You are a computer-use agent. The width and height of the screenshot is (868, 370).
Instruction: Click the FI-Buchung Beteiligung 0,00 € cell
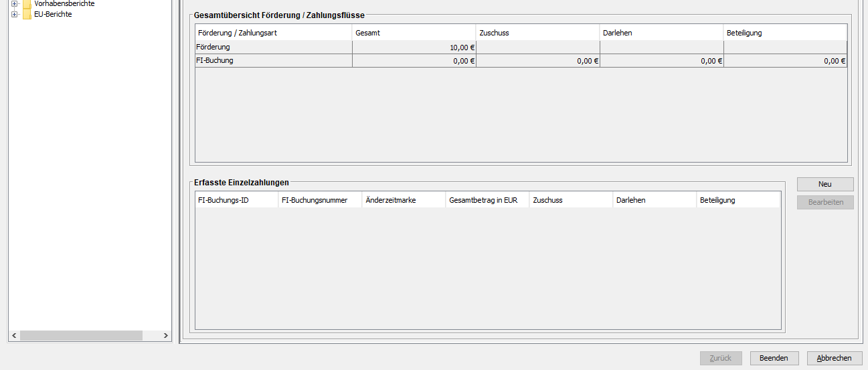(x=786, y=61)
